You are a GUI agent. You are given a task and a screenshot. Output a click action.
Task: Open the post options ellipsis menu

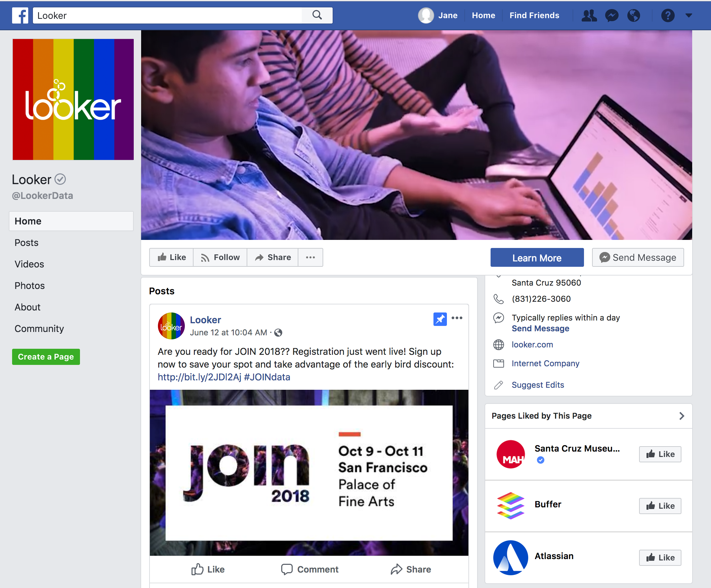[457, 318]
